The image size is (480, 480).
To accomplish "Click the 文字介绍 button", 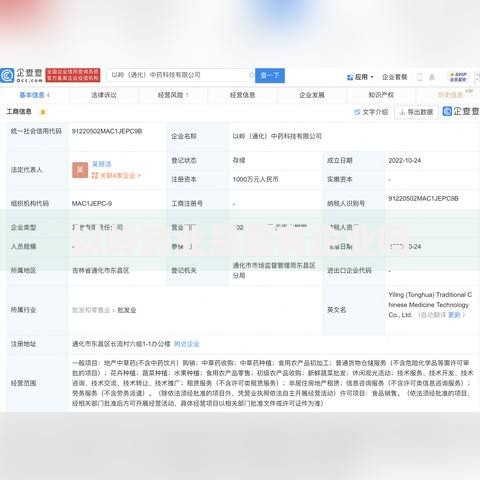I will click(371, 112).
